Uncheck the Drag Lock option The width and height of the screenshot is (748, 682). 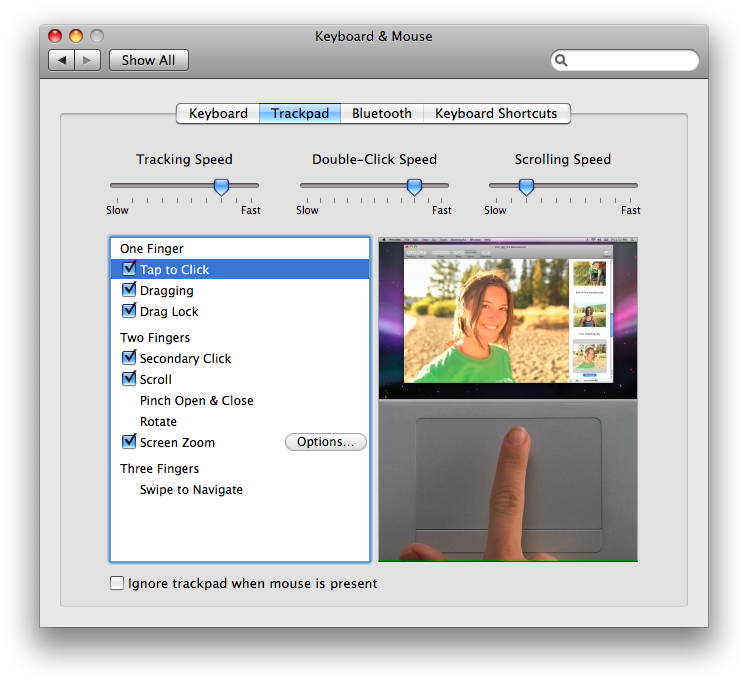click(129, 311)
